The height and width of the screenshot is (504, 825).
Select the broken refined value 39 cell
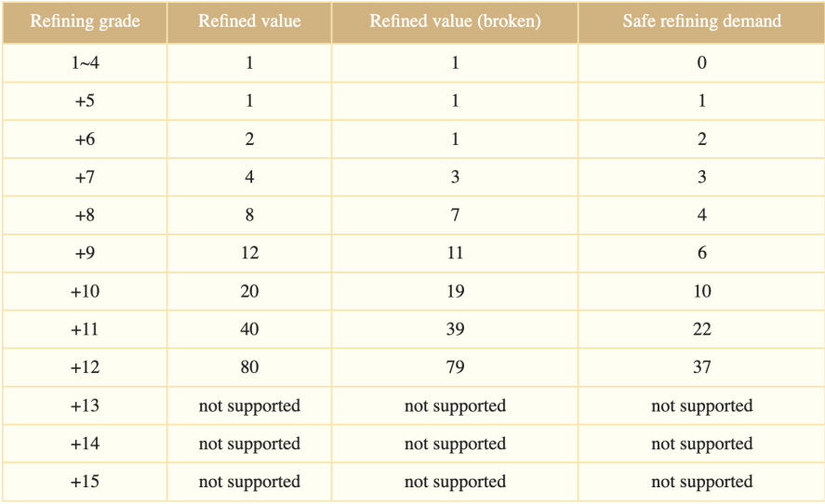coord(455,329)
